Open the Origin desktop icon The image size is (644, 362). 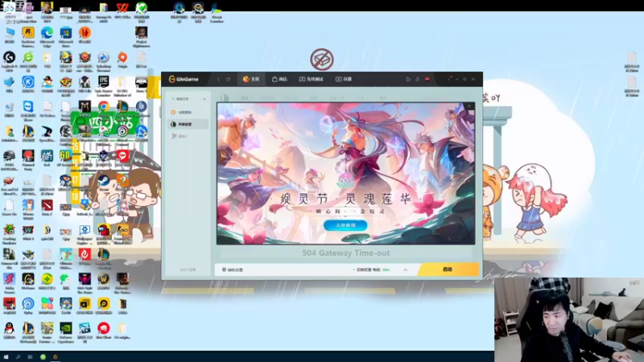click(x=122, y=60)
